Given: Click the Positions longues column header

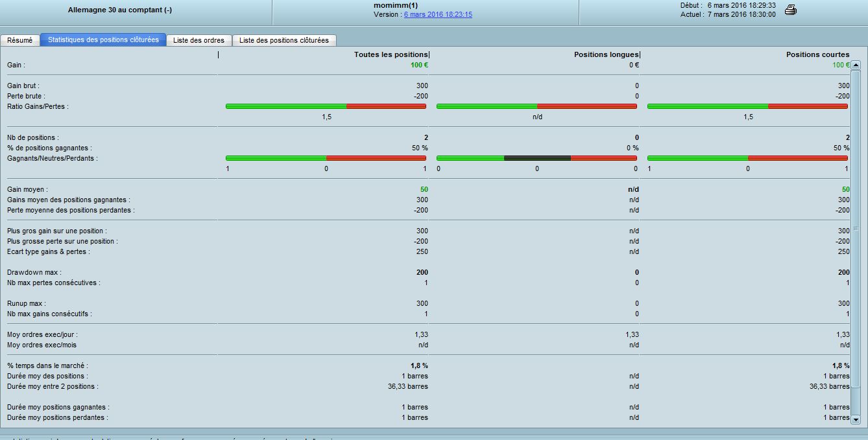Looking at the screenshot, I should [x=606, y=54].
